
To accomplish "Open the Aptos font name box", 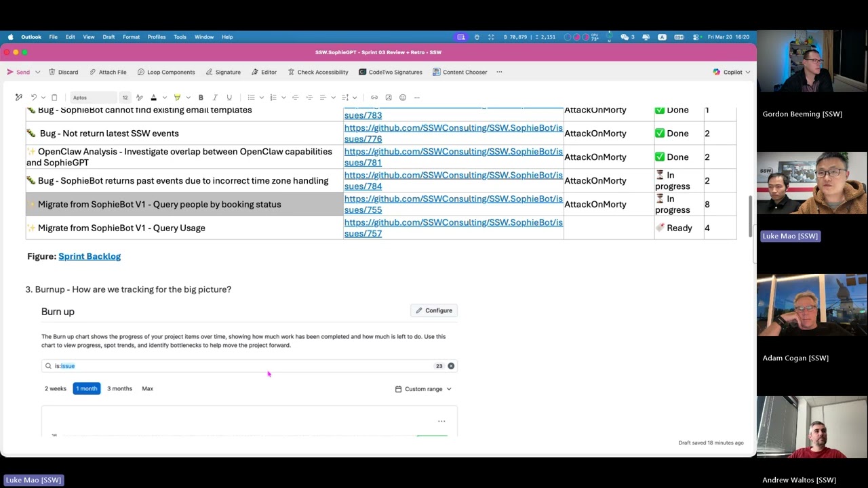I will coord(94,98).
